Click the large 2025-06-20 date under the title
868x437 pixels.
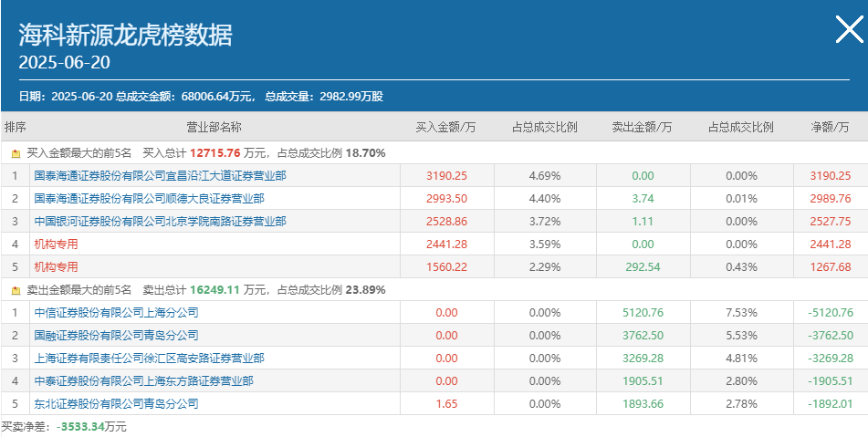tap(64, 62)
